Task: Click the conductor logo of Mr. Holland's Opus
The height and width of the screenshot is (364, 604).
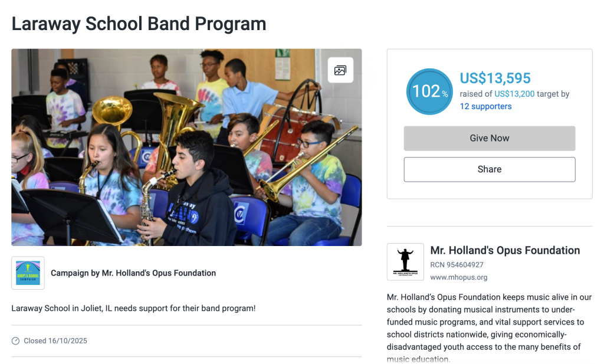Action: (x=405, y=261)
